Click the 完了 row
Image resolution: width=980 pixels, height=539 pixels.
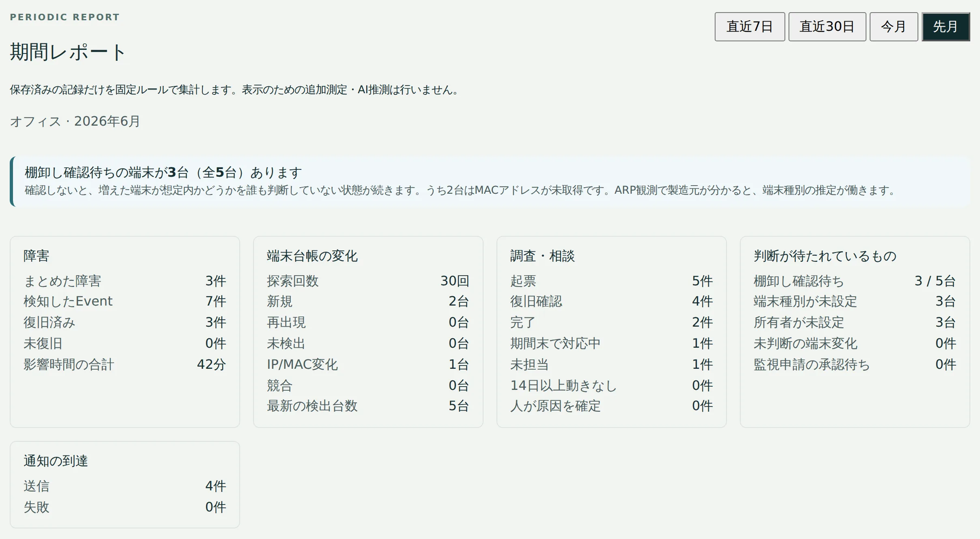click(x=612, y=322)
